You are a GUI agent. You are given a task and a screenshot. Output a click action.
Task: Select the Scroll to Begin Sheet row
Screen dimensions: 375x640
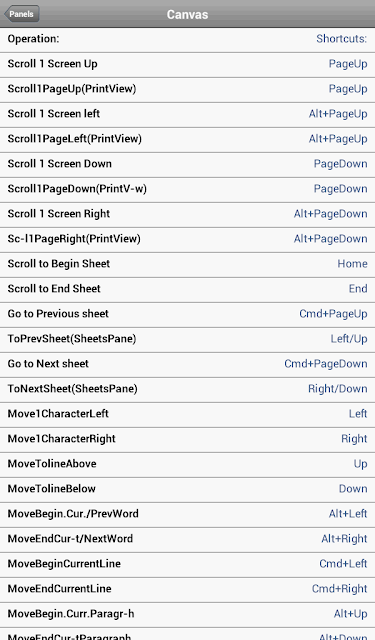187,265
